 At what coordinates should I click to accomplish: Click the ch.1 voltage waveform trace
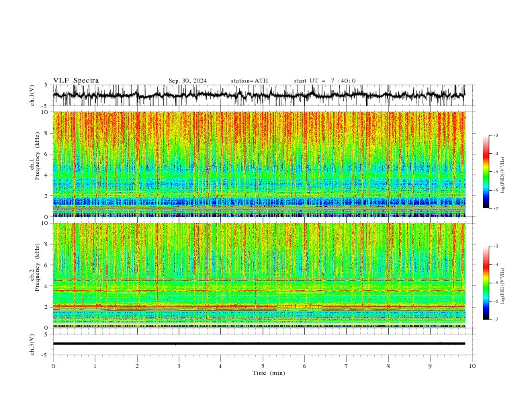coord(259,95)
